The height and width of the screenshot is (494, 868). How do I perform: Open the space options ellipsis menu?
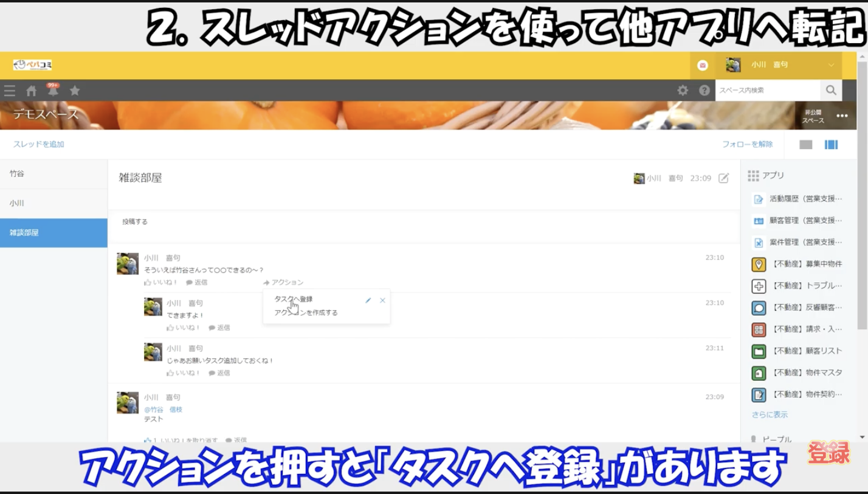tap(842, 116)
